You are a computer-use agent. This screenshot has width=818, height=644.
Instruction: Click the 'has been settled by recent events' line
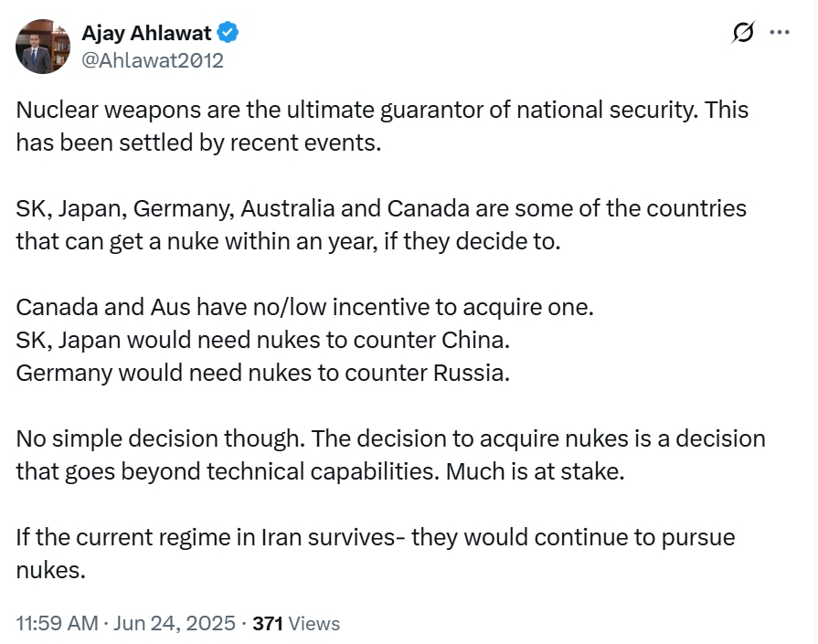click(198, 143)
